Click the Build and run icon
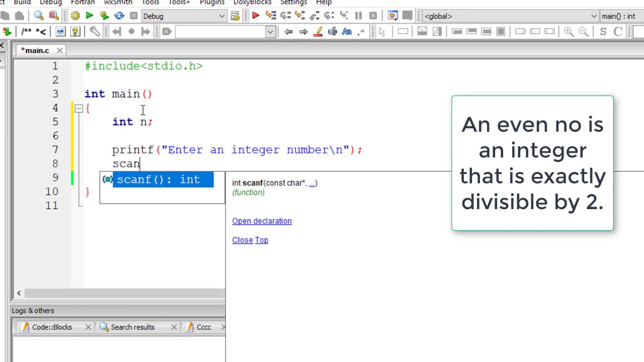This screenshot has height=362, width=644. 104,16
